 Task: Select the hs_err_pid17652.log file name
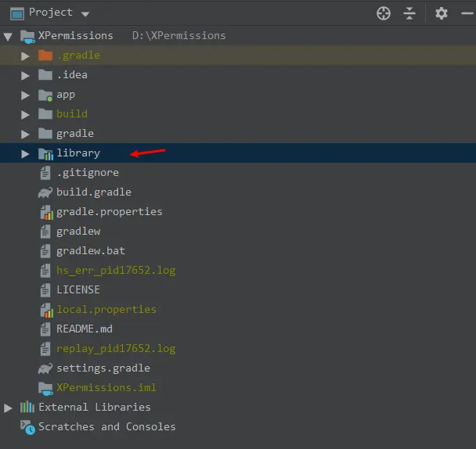(116, 271)
